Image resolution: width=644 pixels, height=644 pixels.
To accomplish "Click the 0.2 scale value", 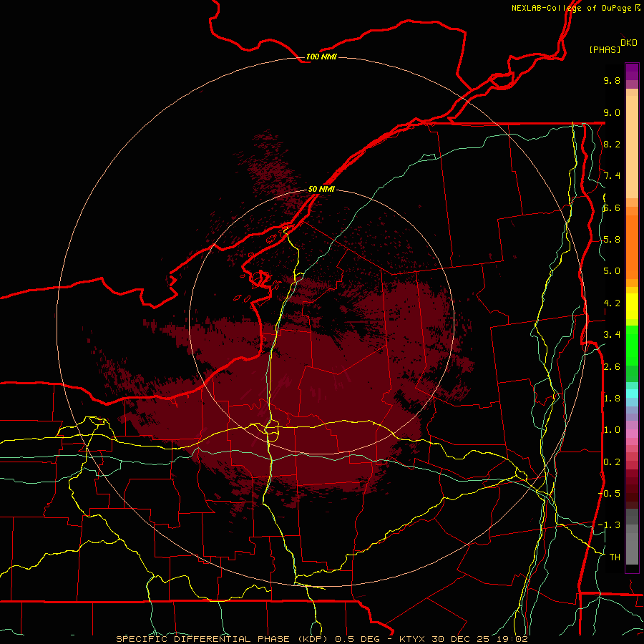I will pos(612,462).
